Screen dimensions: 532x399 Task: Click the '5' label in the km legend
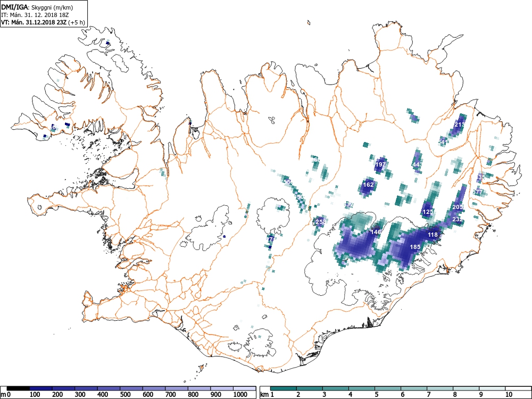click(x=376, y=394)
